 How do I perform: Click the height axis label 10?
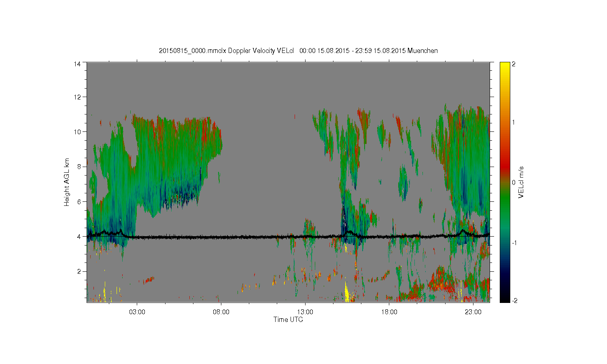tap(77, 132)
